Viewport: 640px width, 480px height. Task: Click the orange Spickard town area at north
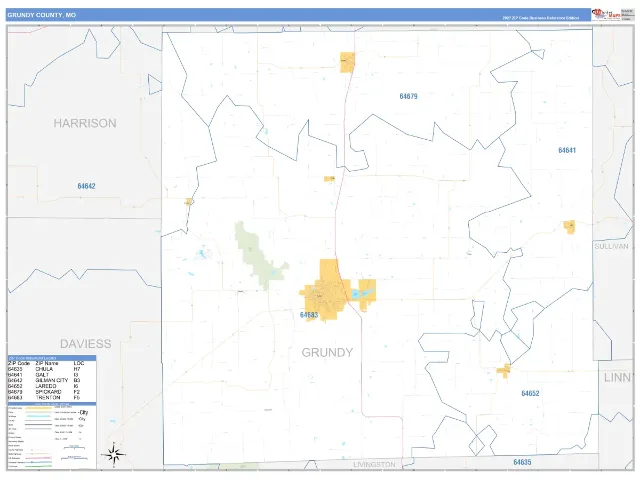coord(347,62)
